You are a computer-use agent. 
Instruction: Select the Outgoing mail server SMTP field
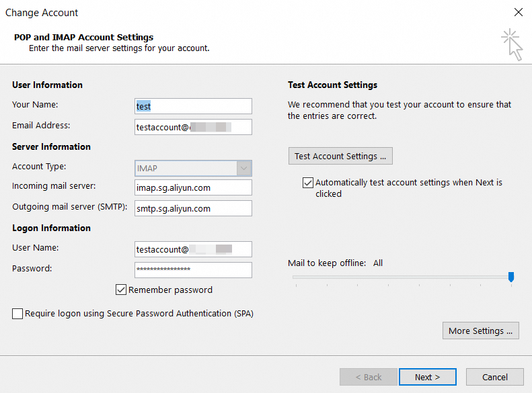[193, 208]
